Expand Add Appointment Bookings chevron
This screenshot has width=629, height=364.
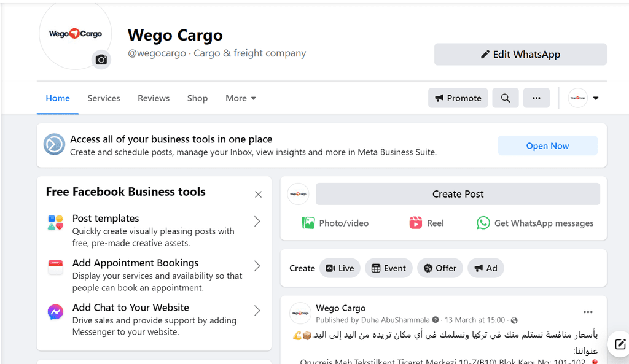257,266
